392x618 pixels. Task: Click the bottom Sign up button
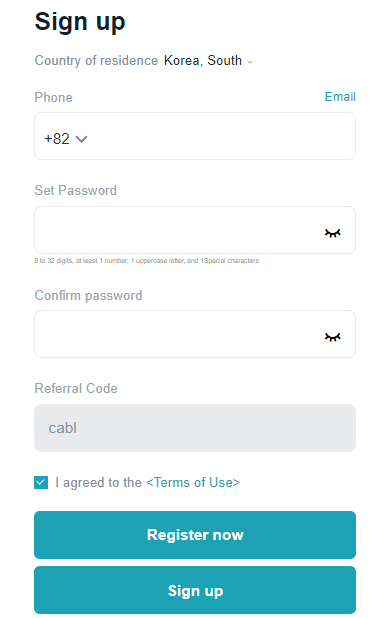pyautogui.click(x=195, y=590)
